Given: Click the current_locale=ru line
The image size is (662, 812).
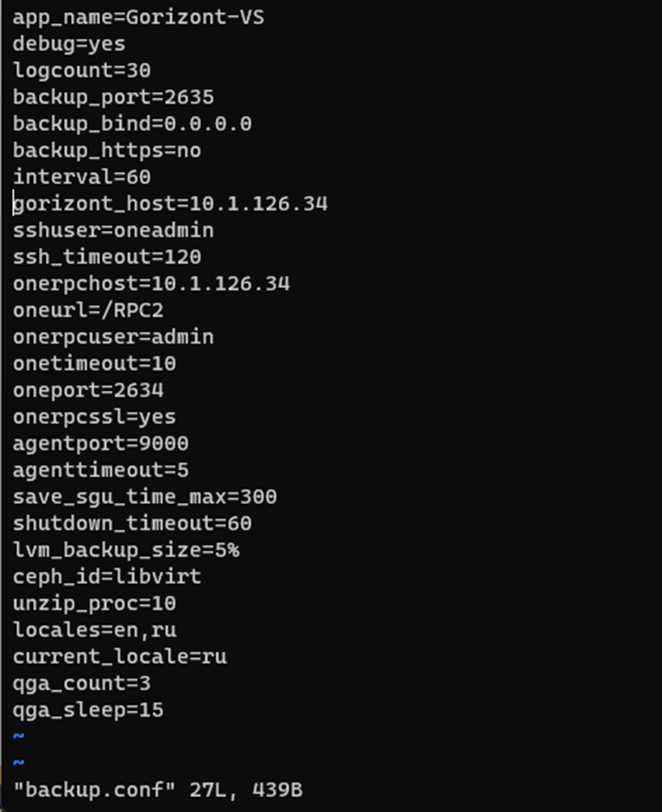Looking at the screenshot, I should tap(119, 656).
